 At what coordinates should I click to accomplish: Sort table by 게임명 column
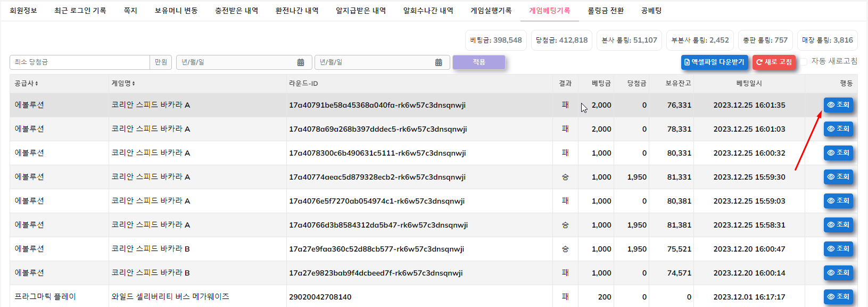tap(123, 84)
